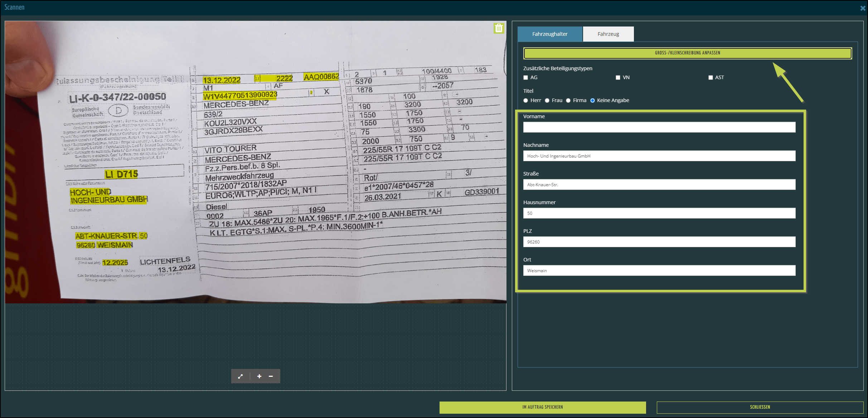Image resolution: width=868 pixels, height=418 pixels.
Task: Choose the Frau title option
Action: (547, 100)
